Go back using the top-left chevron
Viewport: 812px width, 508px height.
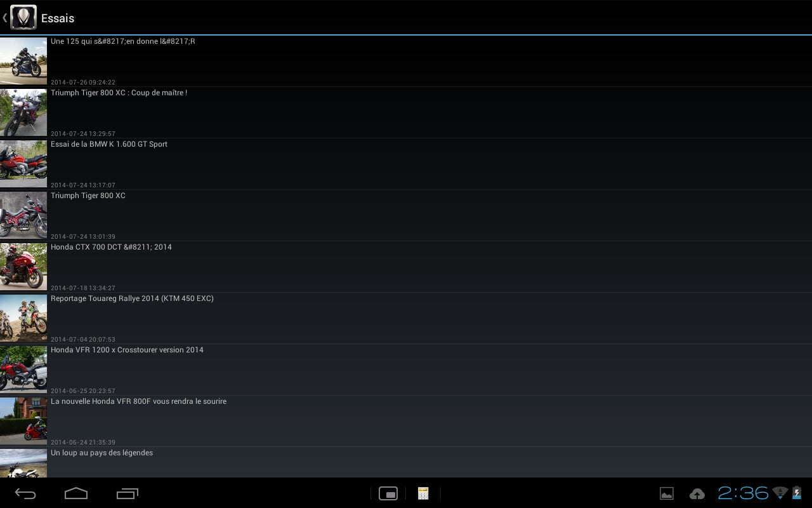(x=4, y=18)
